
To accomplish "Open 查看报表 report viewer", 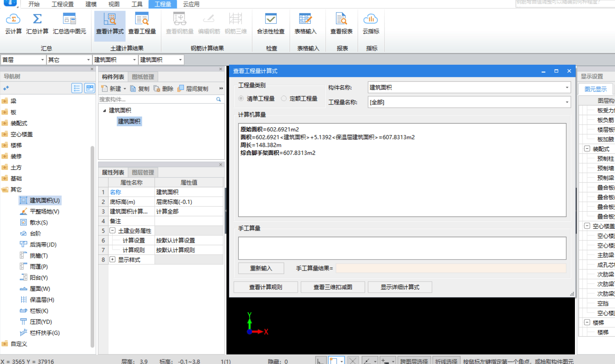I will pos(342,24).
